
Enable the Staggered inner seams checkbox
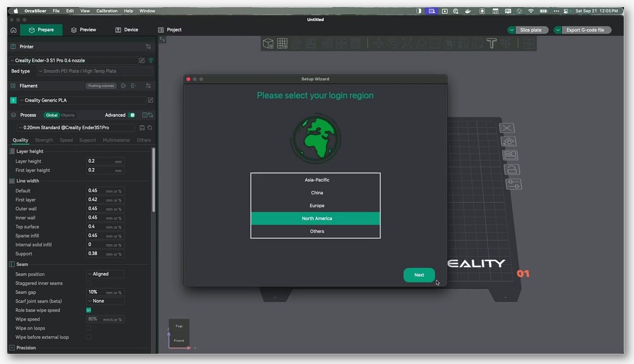[89, 283]
